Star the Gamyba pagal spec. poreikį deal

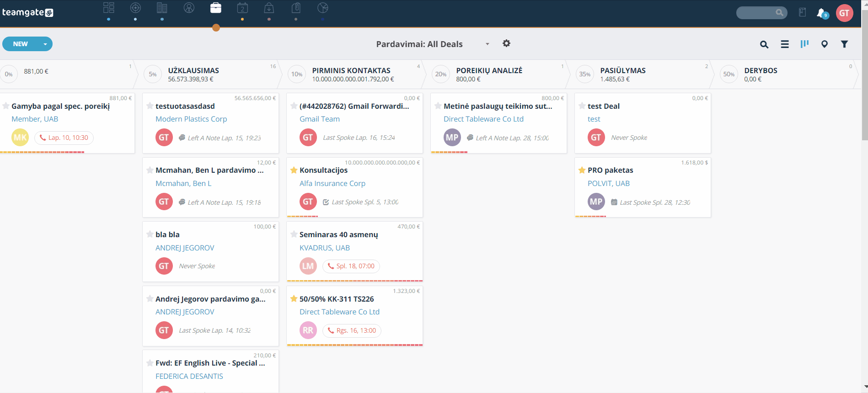click(x=6, y=106)
